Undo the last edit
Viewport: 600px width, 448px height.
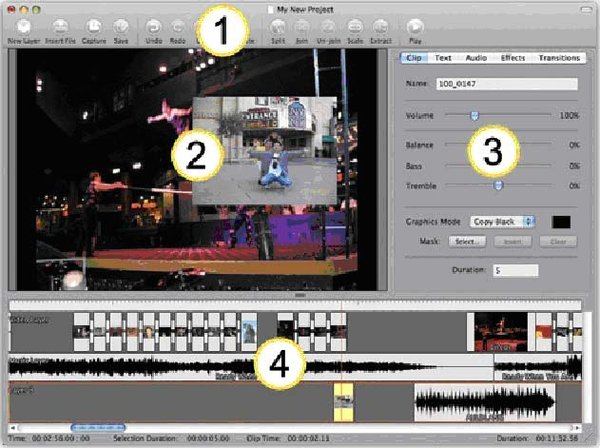[x=153, y=27]
